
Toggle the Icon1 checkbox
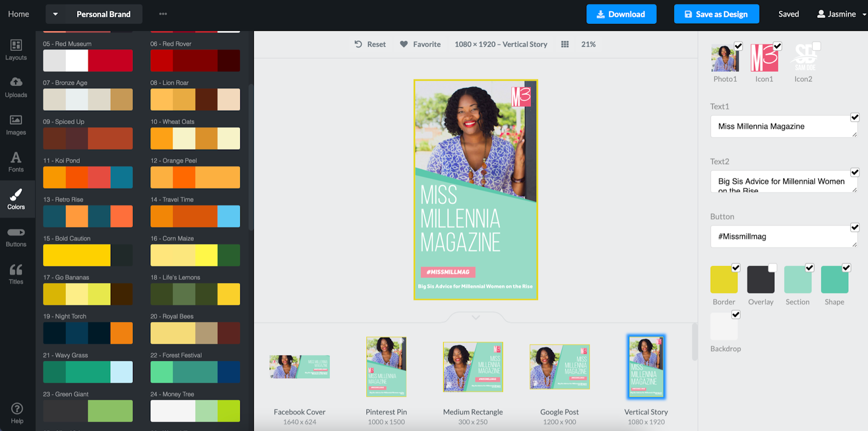777,46
